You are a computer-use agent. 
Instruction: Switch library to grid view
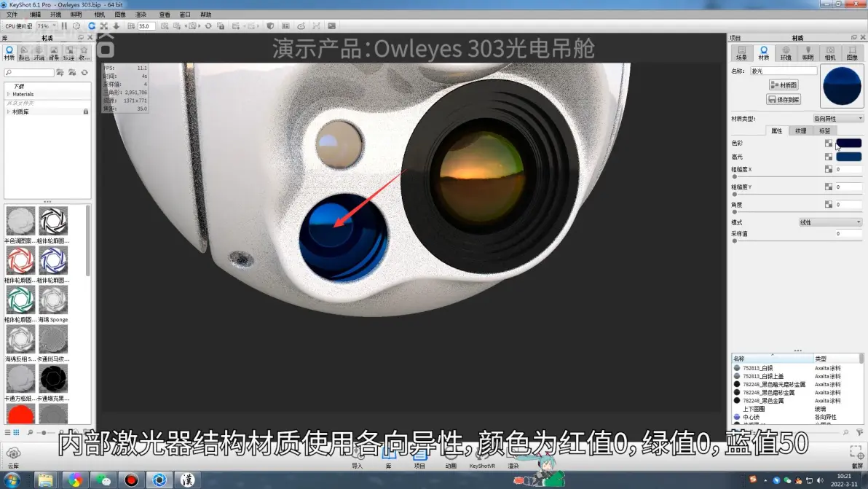click(x=16, y=432)
